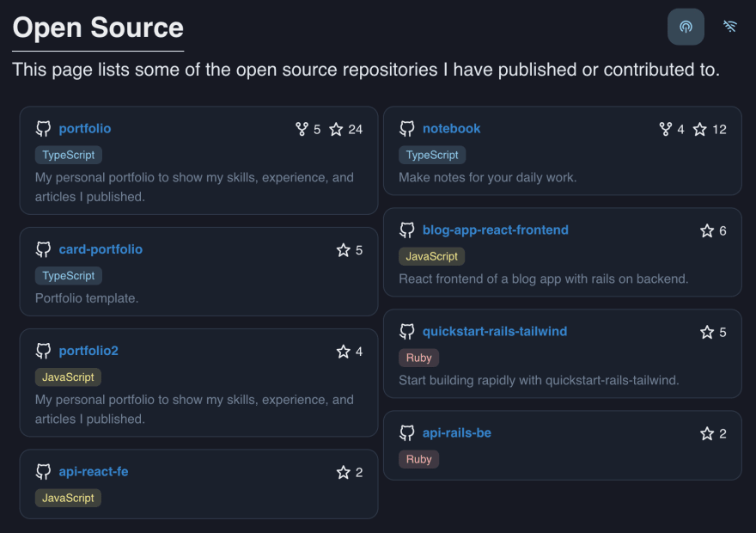Go to the portfolio2 repository

pyautogui.click(x=88, y=351)
